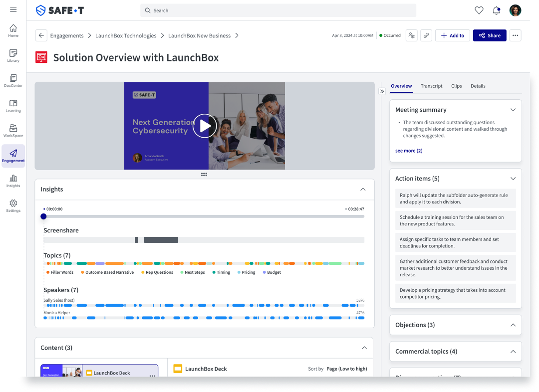Click the drag handle grid dots
Screen dimensions: 539x392
(204, 175)
